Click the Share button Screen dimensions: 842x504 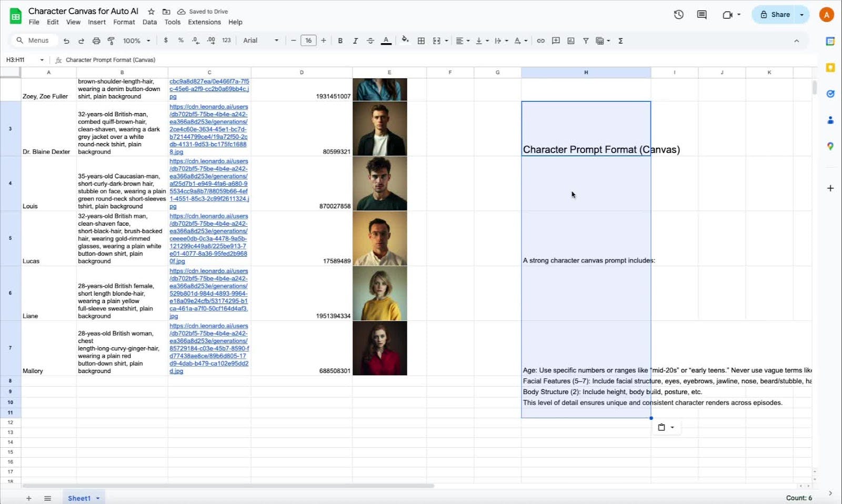775,15
